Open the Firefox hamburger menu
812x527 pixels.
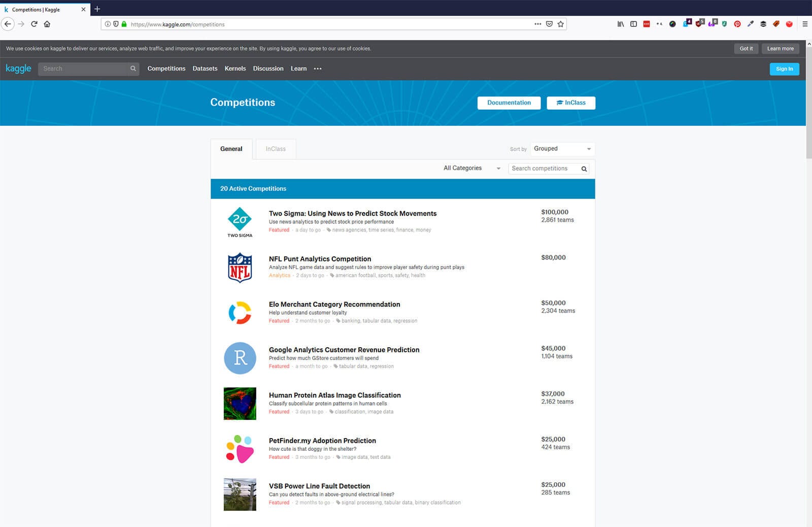click(x=805, y=24)
